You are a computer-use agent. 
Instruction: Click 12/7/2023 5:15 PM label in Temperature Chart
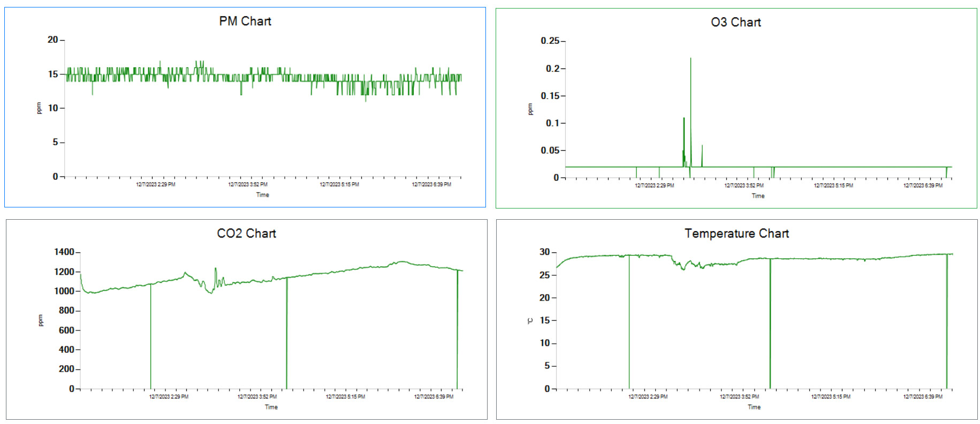point(831,397)
